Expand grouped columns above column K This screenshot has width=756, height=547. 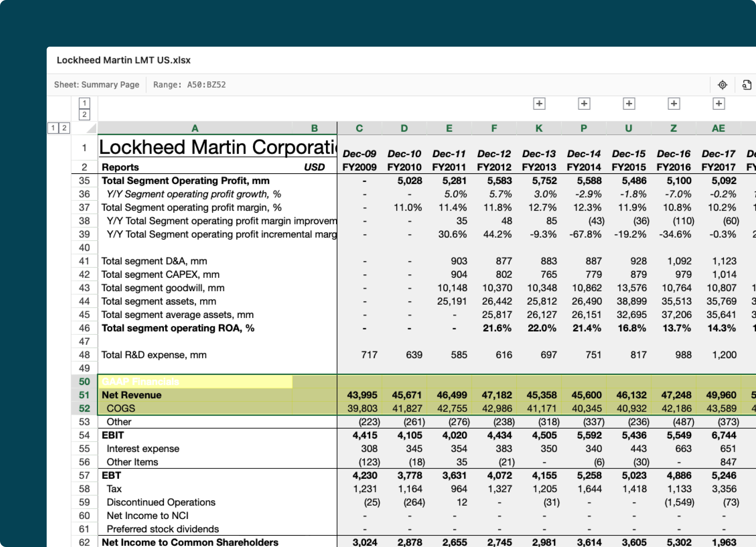(539, 104)
